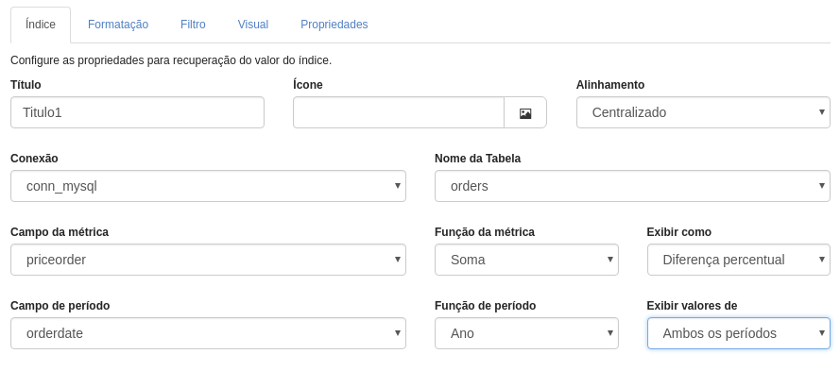The image size is (840, 371).
Task: Click the Índice tab
Action: 40,25
